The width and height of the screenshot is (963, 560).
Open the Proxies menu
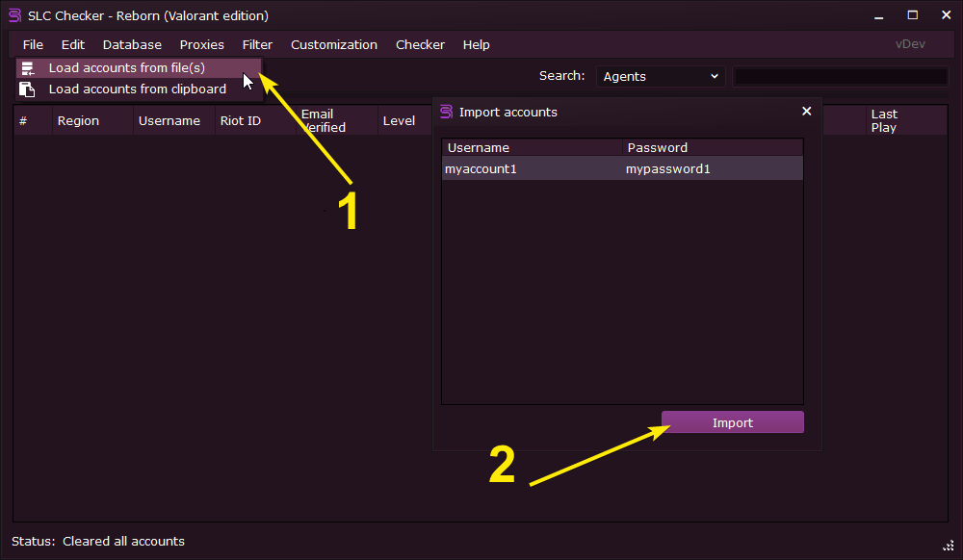201,45
